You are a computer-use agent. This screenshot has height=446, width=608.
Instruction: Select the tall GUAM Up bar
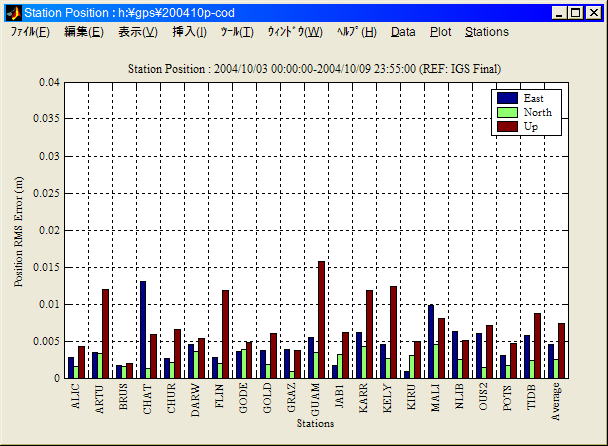[321, 319]
